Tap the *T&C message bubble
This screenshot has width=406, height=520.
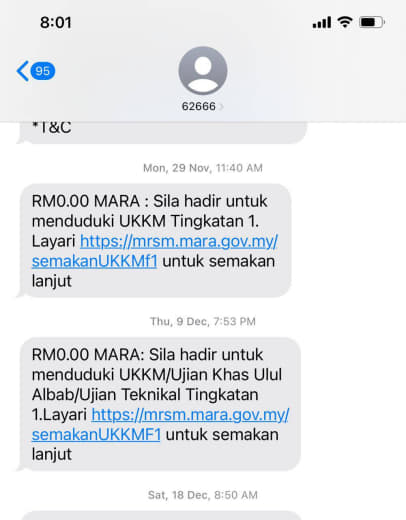pyautogui.click(x=161, y=133)
